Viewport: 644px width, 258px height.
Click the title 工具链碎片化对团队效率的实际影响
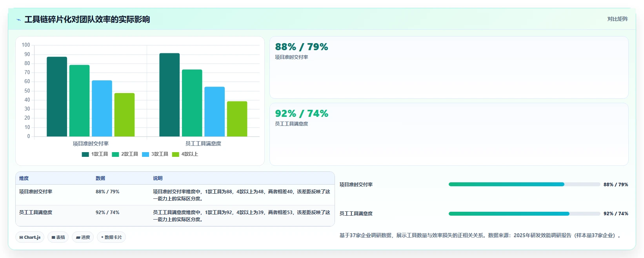(87, 19)
